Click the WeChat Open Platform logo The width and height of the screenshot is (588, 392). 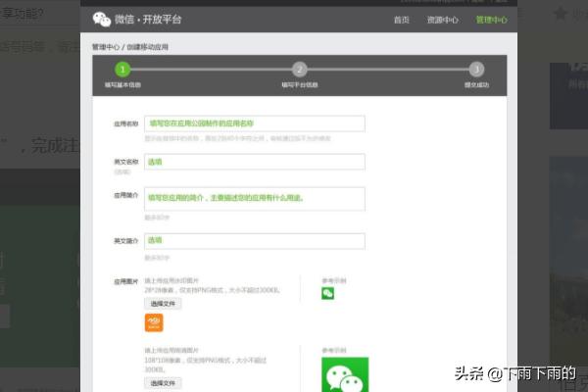137,20
